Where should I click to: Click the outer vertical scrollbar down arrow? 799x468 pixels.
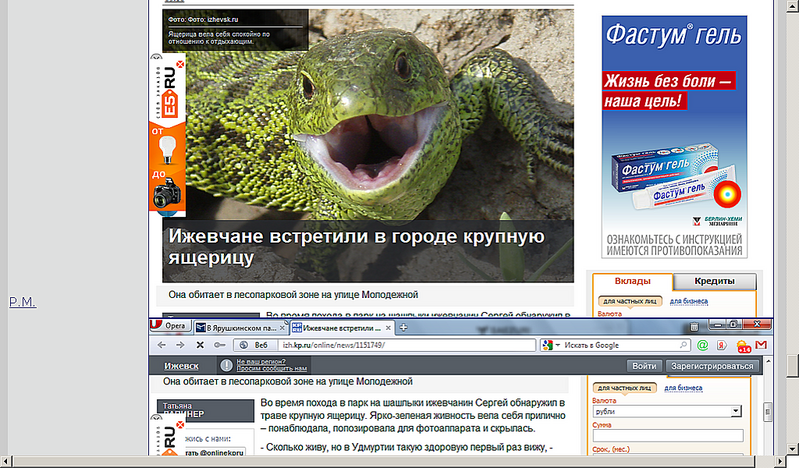coord(792,449)
